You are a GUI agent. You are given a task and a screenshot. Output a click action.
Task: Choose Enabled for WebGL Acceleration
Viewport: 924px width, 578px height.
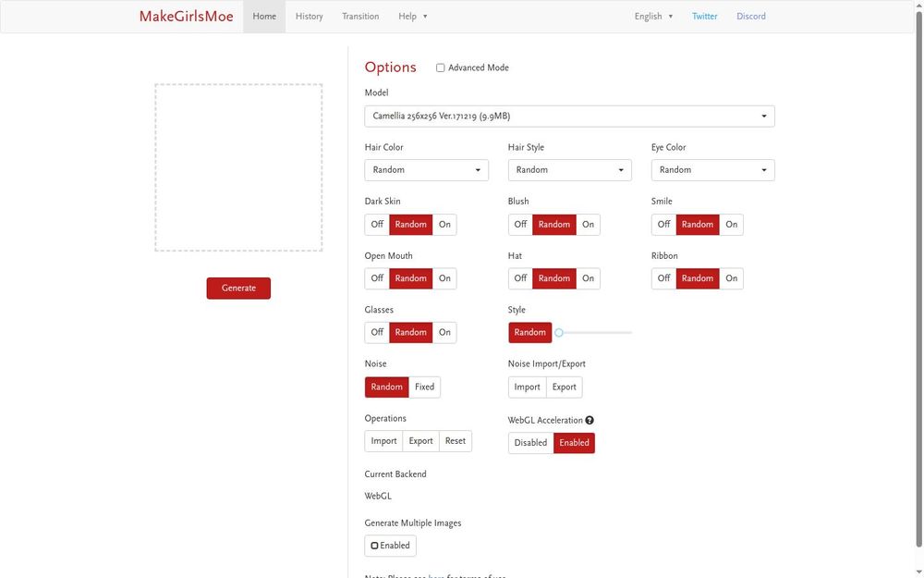coord(574,443)
